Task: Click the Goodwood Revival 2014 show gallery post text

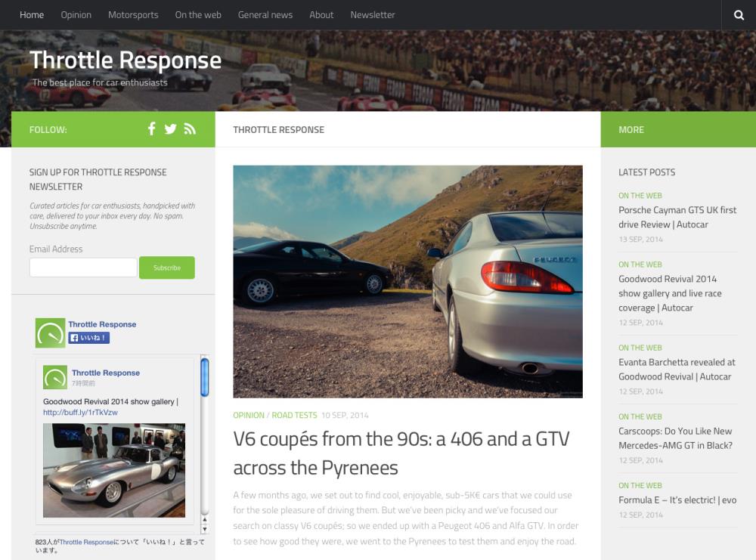Action: 110,401
